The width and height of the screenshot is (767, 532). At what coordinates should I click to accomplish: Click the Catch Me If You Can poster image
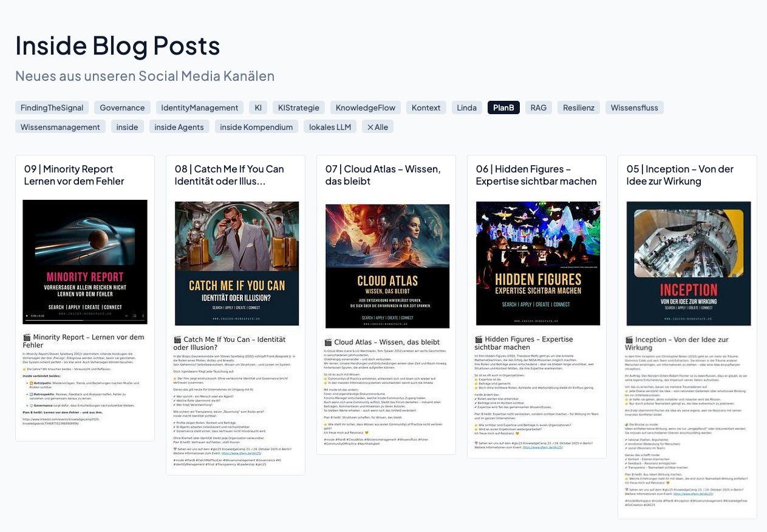(x=237, y=264)
